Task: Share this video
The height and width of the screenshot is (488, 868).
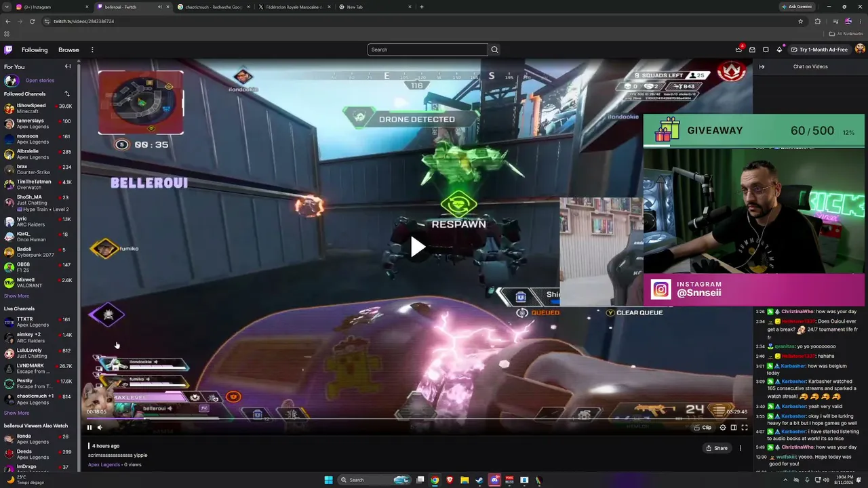Action: point(717,448)
